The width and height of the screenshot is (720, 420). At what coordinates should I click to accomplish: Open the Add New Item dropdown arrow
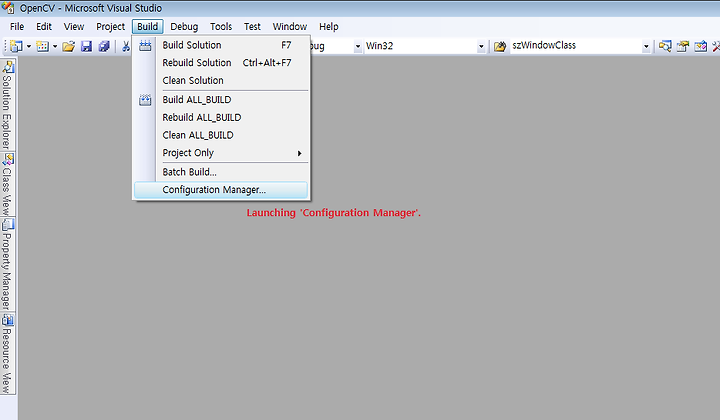click(x=55, y=46)
